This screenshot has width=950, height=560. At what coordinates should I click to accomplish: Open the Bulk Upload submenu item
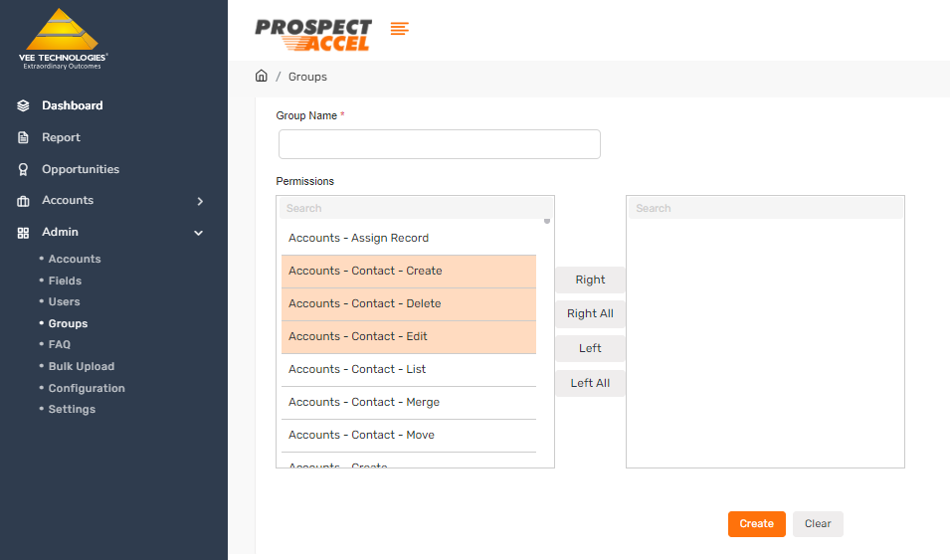[x=81, y=366]
